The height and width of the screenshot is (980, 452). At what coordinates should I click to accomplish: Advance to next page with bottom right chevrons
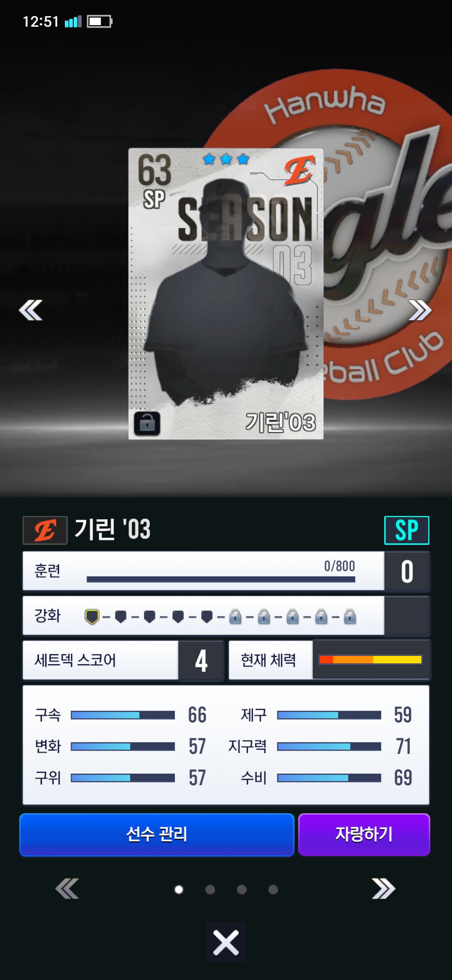click(x=383, y=889)
